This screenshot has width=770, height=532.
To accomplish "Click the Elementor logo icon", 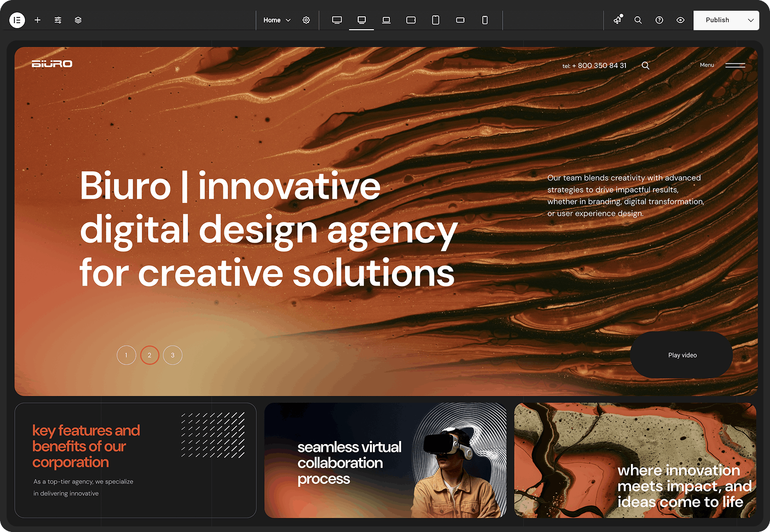I will [x=17, y=20].
